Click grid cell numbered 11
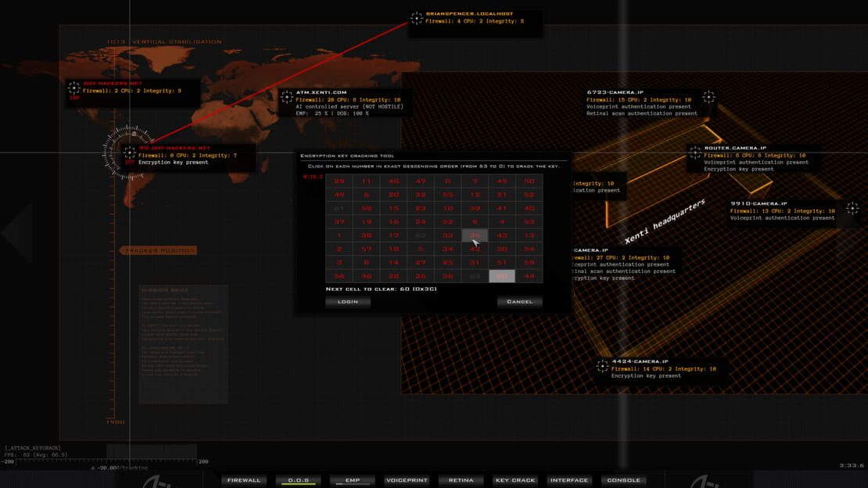The width and height of the screenshot is (868, 488). (x=366, y=181)
